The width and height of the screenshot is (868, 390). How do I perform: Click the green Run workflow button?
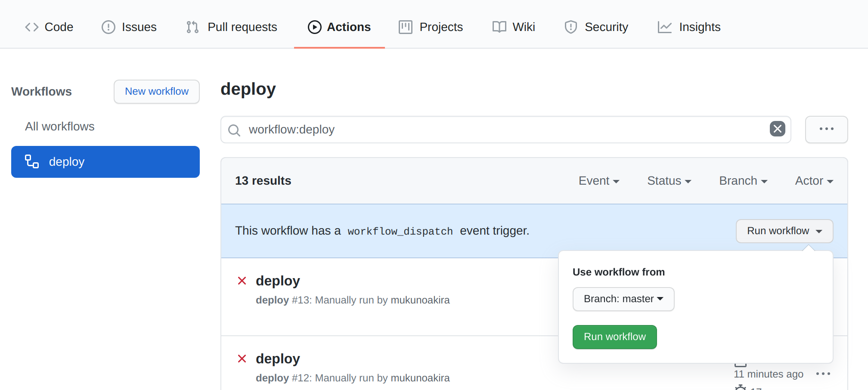point(615,337)
